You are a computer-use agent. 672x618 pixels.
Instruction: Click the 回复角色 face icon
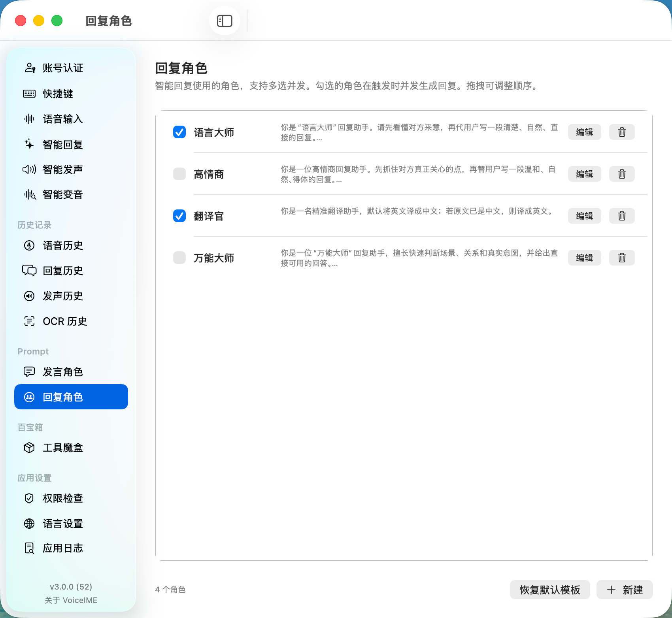[29, 397]
